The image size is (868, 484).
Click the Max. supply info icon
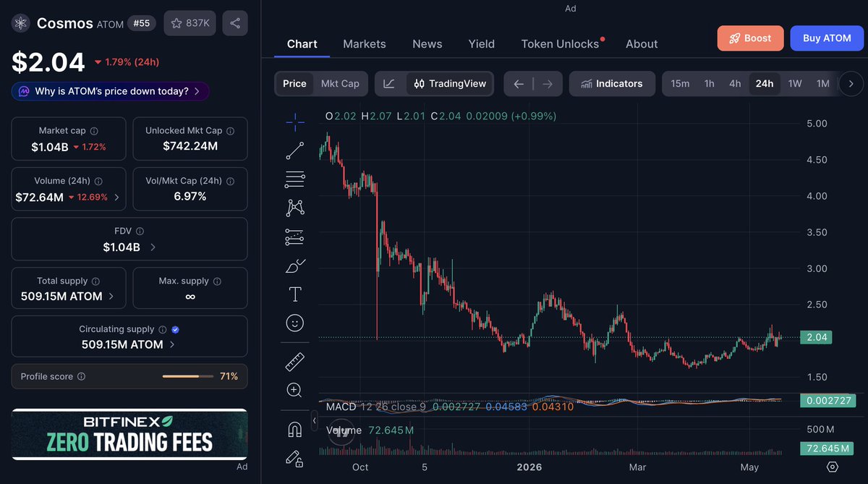pos(217,281)
